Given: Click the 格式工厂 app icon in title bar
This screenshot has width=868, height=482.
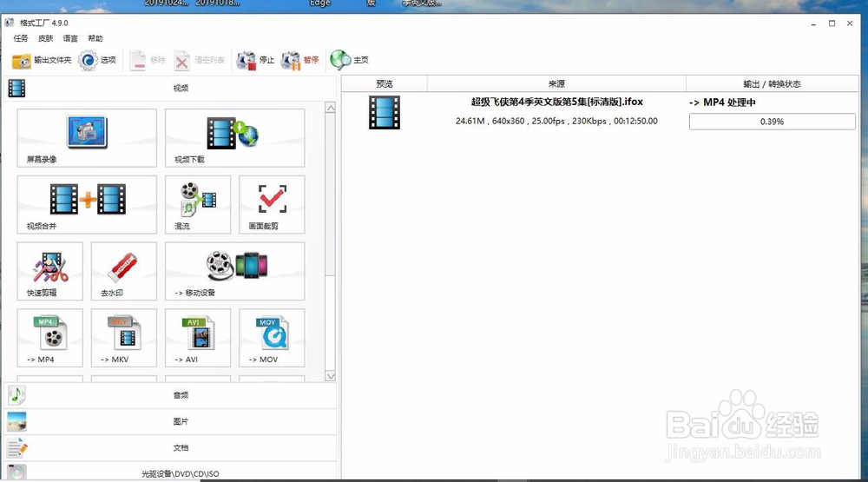Looking at the screenshot, I should (10, 23).
